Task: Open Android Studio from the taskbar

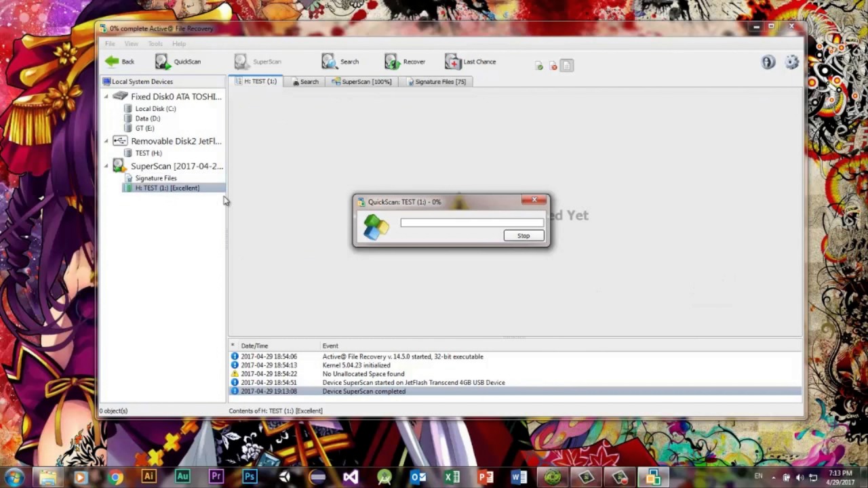Action: 384,477
